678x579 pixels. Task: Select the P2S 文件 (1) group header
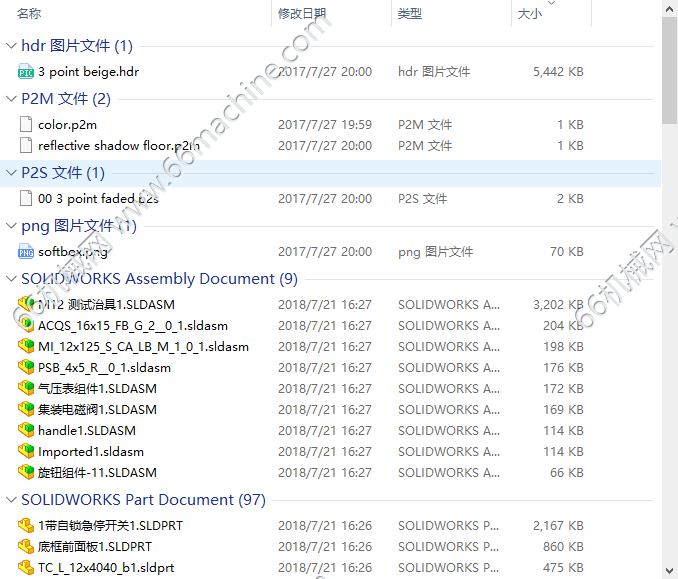click(63, 173)
